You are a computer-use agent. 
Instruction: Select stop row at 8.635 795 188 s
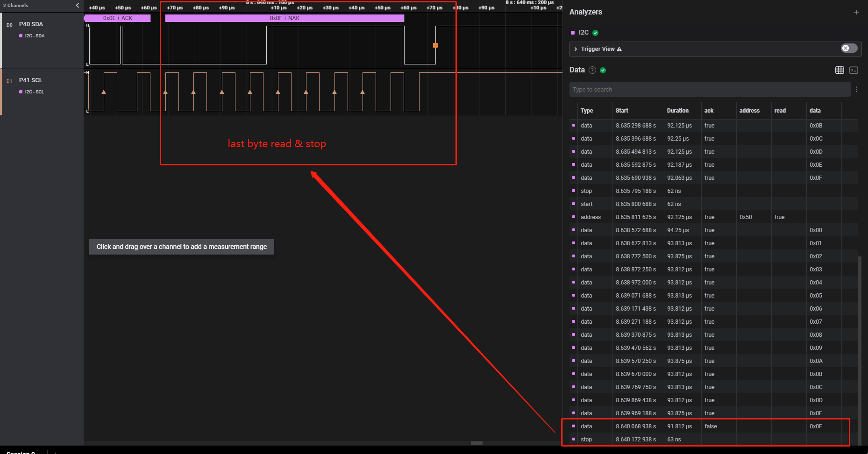tap(714, 191)
